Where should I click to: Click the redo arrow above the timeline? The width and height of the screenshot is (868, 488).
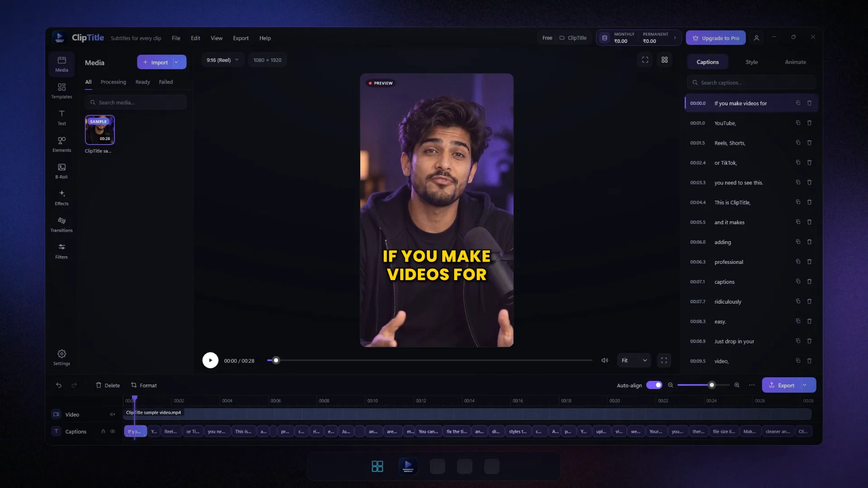click(74, 385)
